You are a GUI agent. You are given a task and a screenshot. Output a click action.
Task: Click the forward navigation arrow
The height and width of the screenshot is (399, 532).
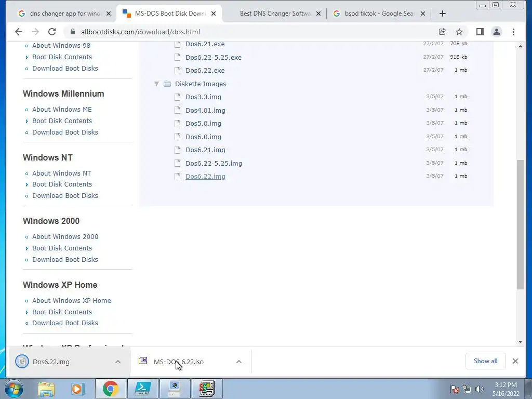tap(35, 32)
